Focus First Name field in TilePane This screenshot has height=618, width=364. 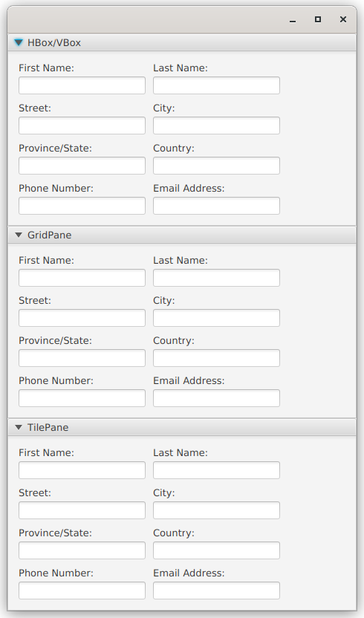[x=82, y=470]
